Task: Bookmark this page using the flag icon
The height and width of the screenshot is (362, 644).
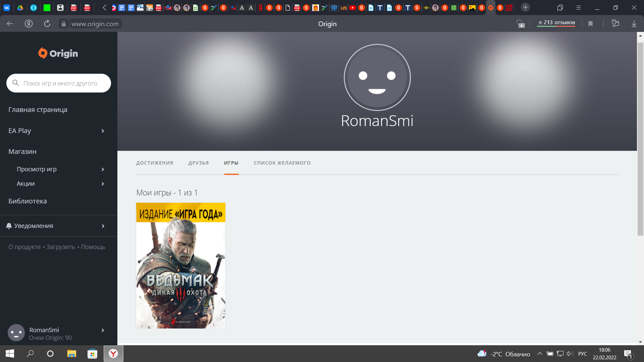Action: tap(590, 23)
